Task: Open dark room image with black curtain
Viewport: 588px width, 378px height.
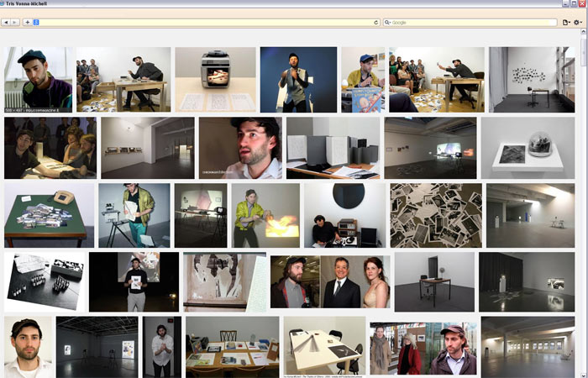Action: pos(527,282)
